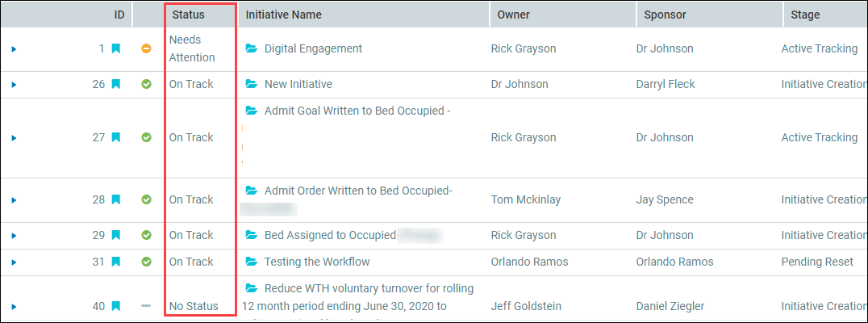Image resolution: width=868 pixels, height=323 pixels.
Task: Sort by the Initiative Name column header
Action: [x=283, y=15]
